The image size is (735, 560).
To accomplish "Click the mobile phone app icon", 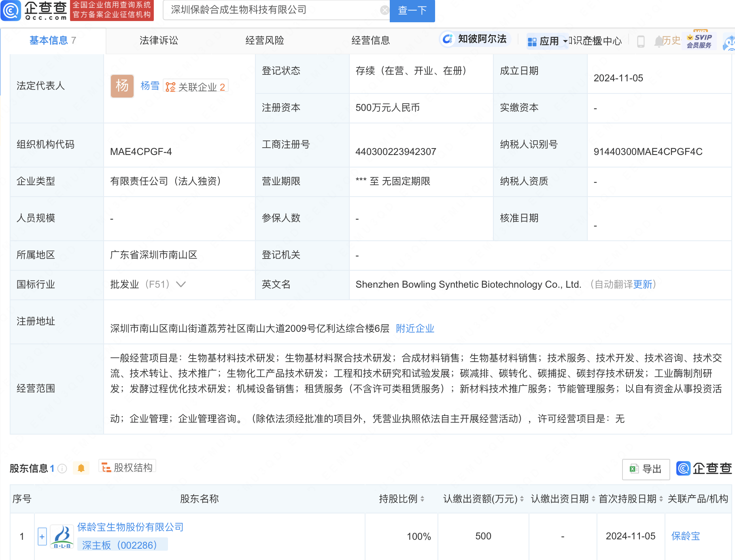I will tap(640, 41).
